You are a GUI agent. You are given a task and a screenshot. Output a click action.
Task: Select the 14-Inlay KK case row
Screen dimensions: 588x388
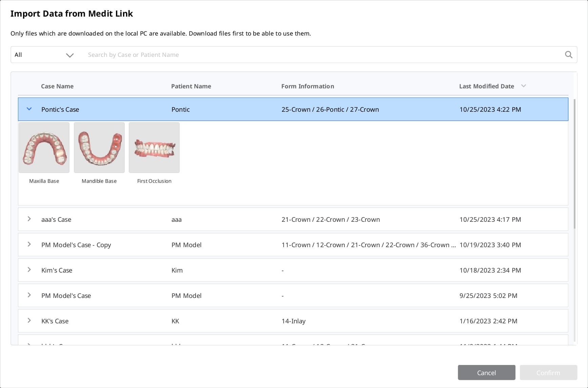(293, 321)
